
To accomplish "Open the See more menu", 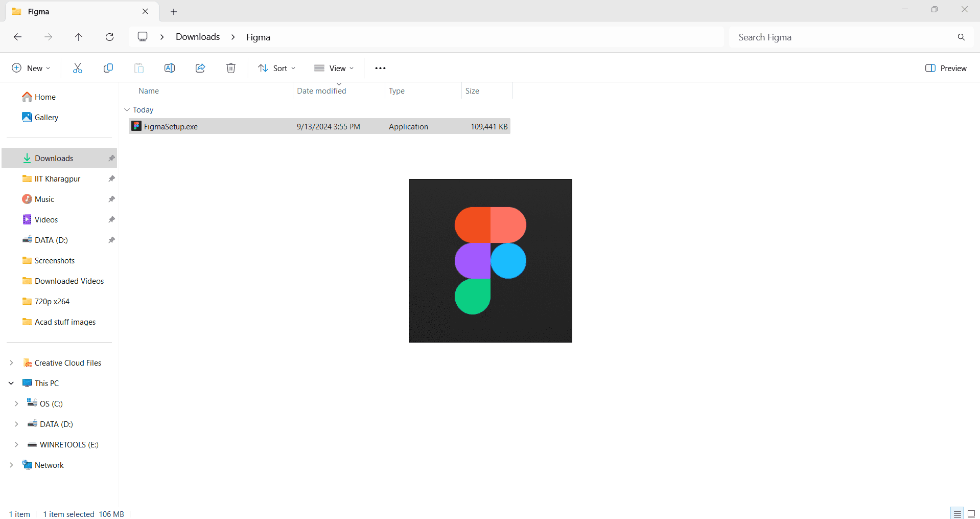I will click(x=380, y=67).
